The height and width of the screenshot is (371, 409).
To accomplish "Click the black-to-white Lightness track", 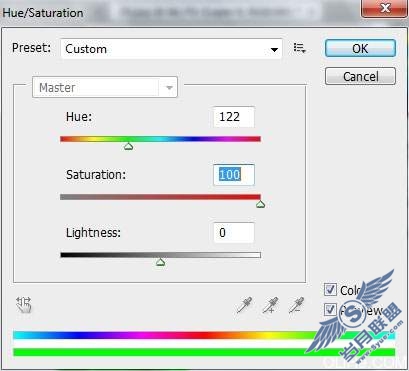I will [160, 255].
